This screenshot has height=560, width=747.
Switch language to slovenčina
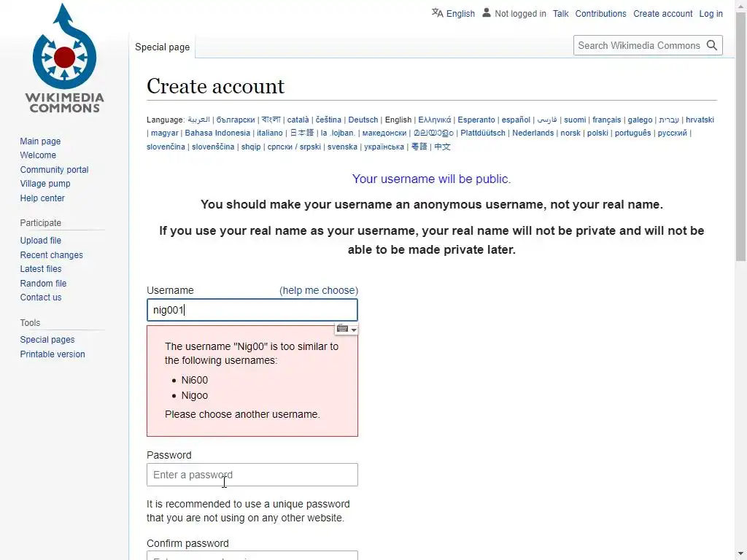click(x=166, y=147)
